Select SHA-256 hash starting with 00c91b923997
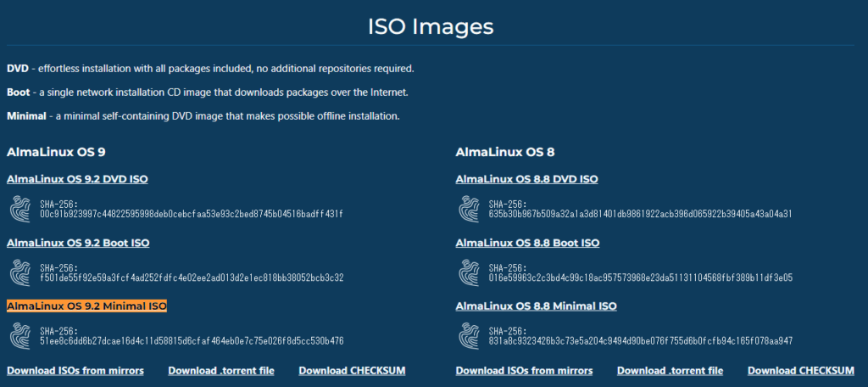 (192, 214)
